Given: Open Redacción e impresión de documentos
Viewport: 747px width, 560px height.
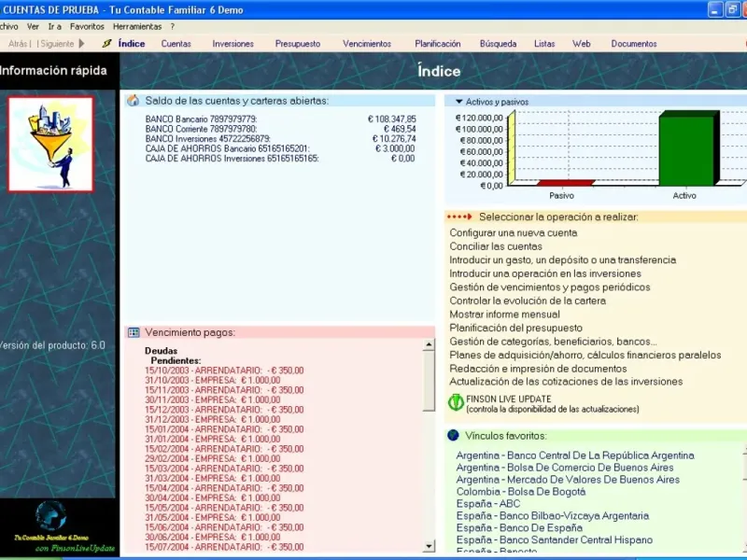Looking at the screenshot, I should (538, 369).
